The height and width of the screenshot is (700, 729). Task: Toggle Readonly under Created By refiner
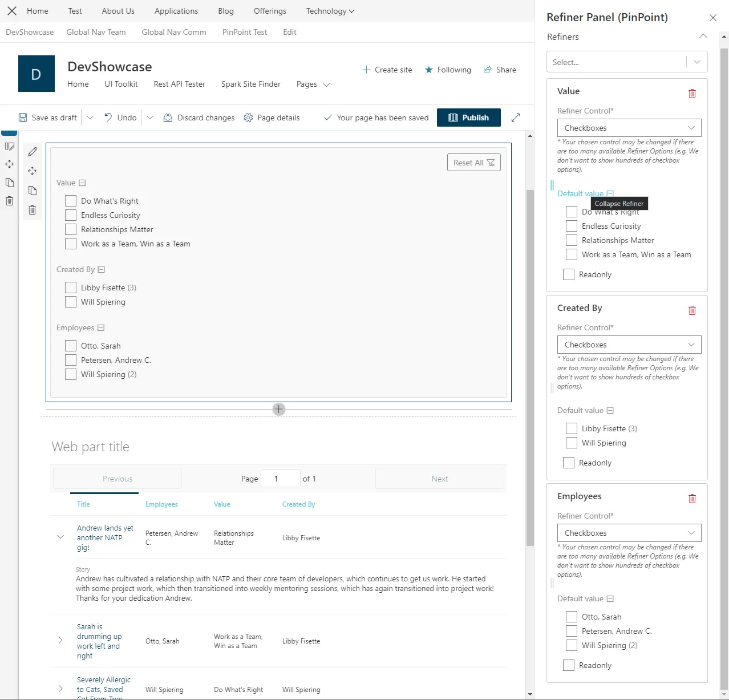click(569, 463)
